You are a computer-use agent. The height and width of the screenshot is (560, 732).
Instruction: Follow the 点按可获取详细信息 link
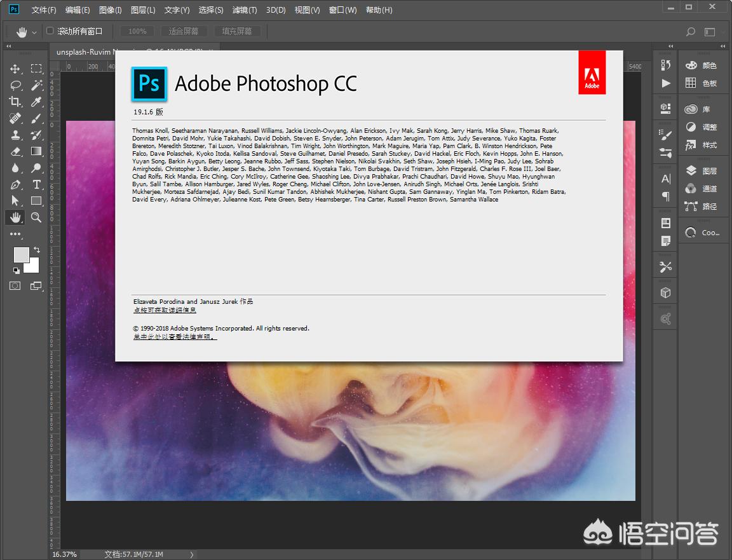pos(165,310)
